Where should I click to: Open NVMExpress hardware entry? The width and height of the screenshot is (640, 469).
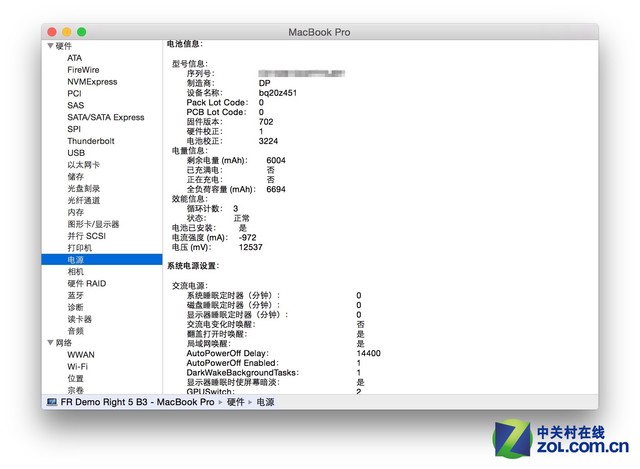click(92, 82)
